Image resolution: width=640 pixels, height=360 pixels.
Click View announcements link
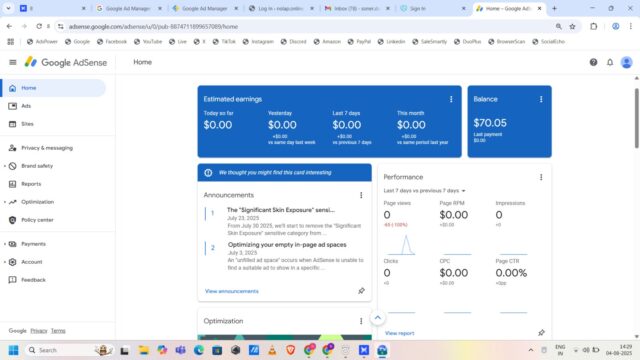(231, 291)
